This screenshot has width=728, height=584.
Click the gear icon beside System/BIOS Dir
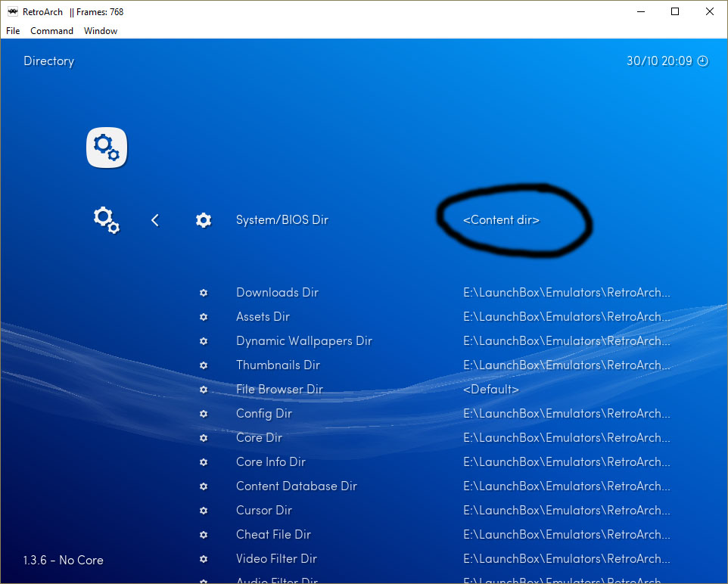click(204, 220)
